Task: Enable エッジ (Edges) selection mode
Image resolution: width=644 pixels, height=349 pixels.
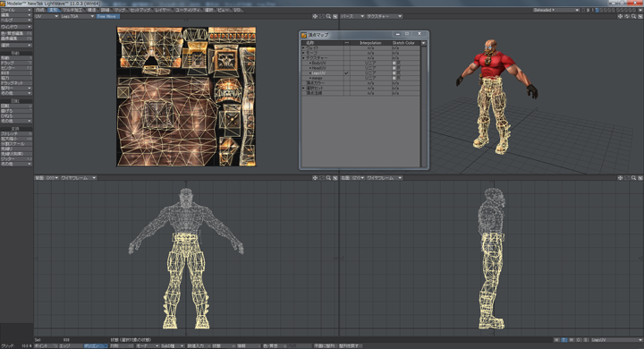Action: tap(71, 346)
